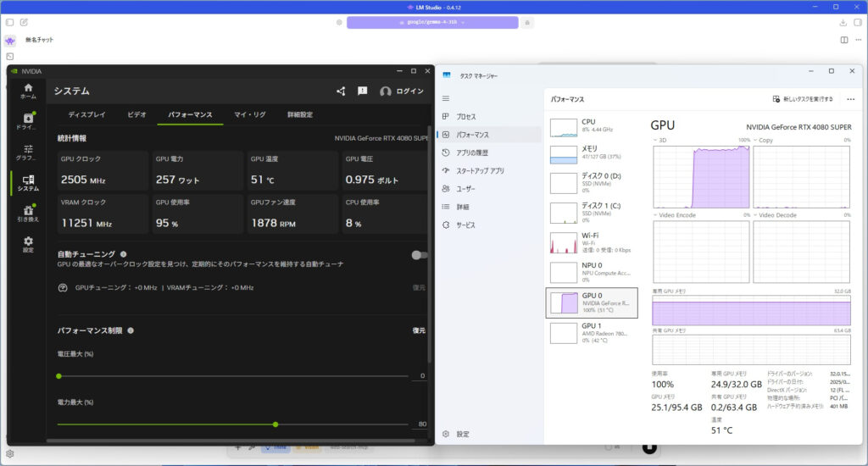This screenshot has width=868, height=466.
Task: Open NVIDIA 設定 (Settings) gear icon
Action: (28, 244)
